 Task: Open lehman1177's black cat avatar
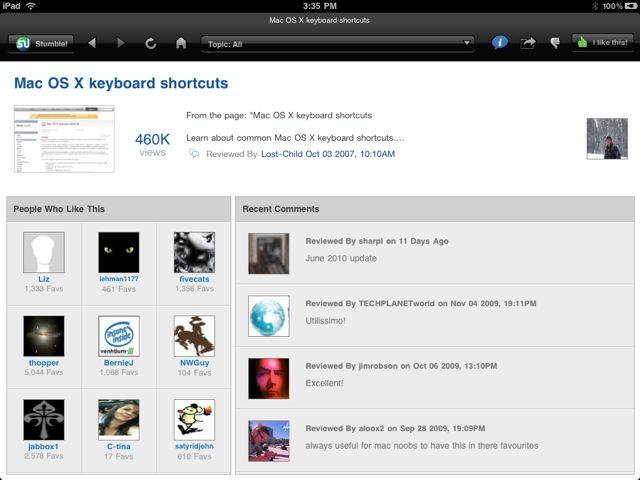[x=119, y=252]
